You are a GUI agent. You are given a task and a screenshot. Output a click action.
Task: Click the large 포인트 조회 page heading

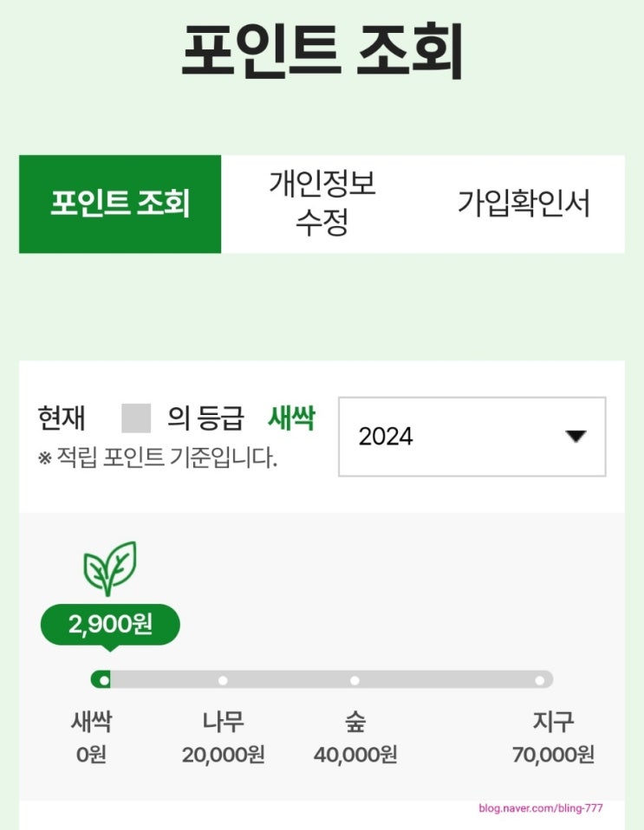322,50
